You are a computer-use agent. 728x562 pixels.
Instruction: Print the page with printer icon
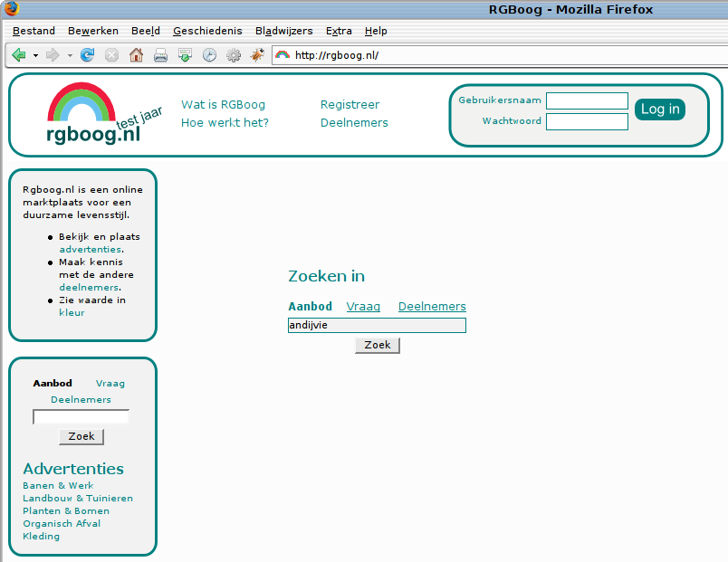tap(160, 55)
